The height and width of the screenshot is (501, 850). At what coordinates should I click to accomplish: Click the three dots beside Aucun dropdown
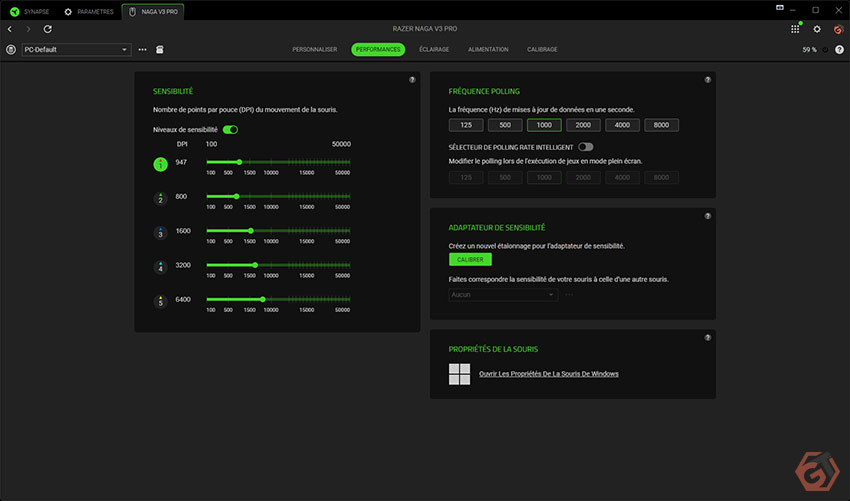569,294
